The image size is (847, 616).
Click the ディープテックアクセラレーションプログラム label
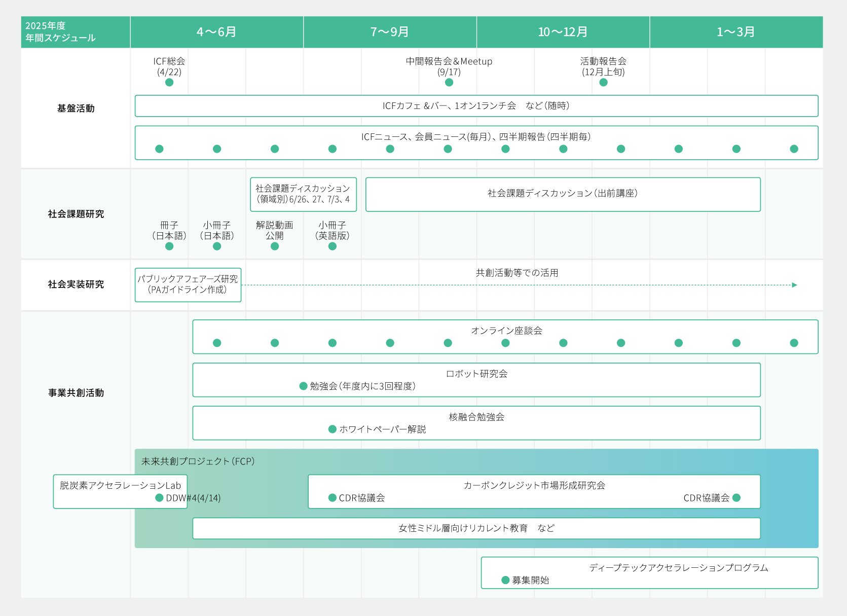pos(679,568)
